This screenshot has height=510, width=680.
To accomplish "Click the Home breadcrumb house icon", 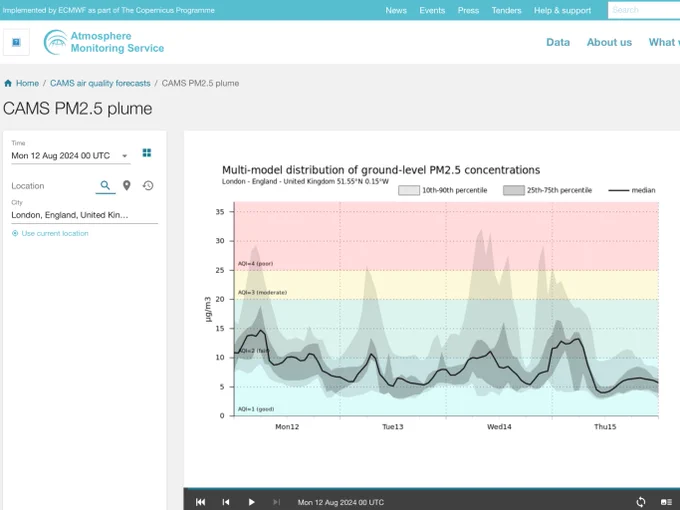I will tap(8, 83).
